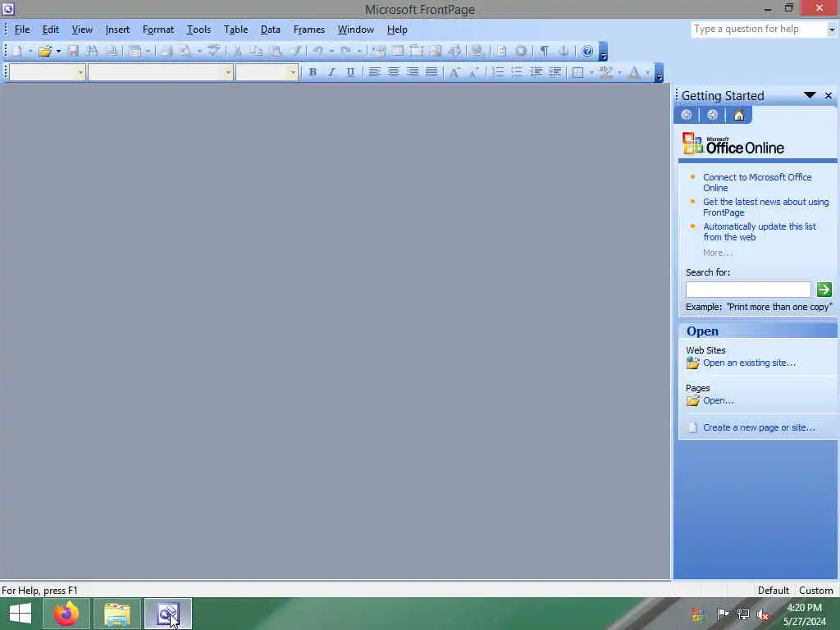
Task: Toggle Numbered list button
Action: pyautogui.click(x=498, y=72)
